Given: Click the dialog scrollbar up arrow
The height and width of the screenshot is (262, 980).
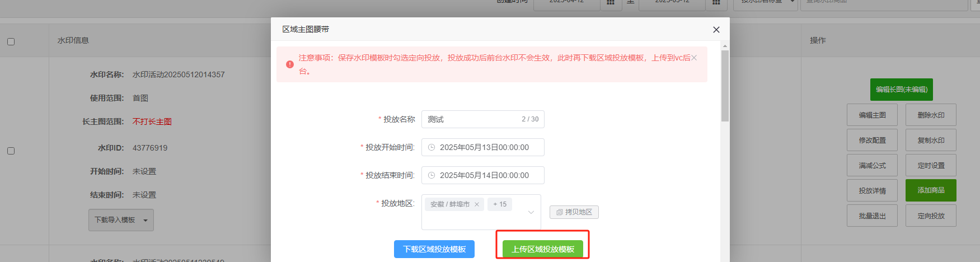Looking at the screenshot, I should pos(725,46).
